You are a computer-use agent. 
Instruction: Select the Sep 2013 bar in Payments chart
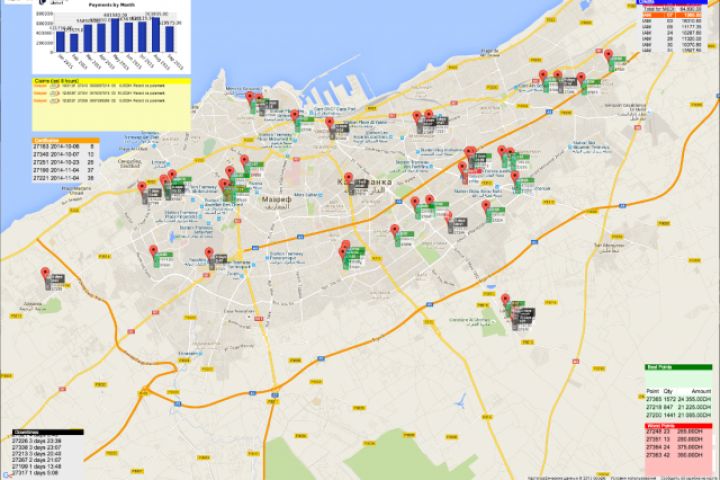170,39
